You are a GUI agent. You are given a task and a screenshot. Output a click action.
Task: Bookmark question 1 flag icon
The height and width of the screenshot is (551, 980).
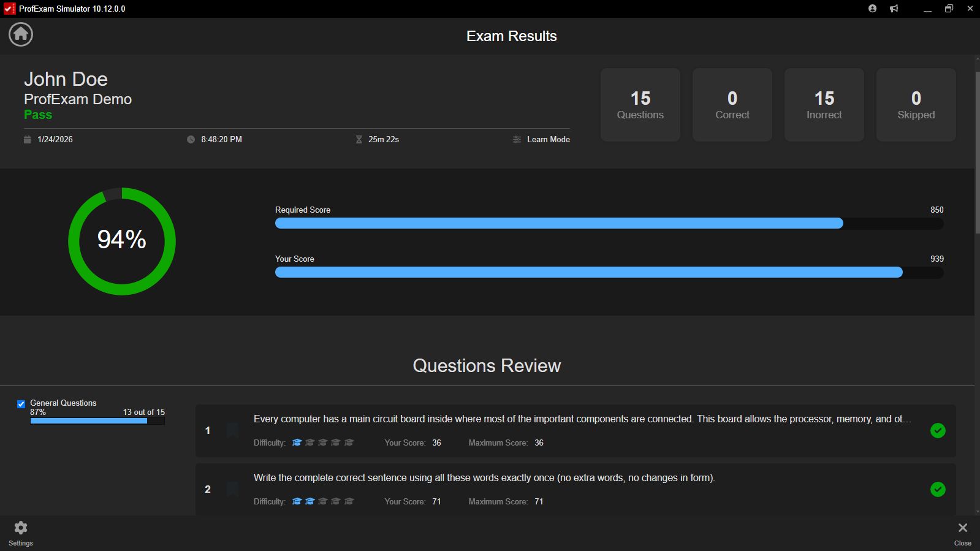232,431
